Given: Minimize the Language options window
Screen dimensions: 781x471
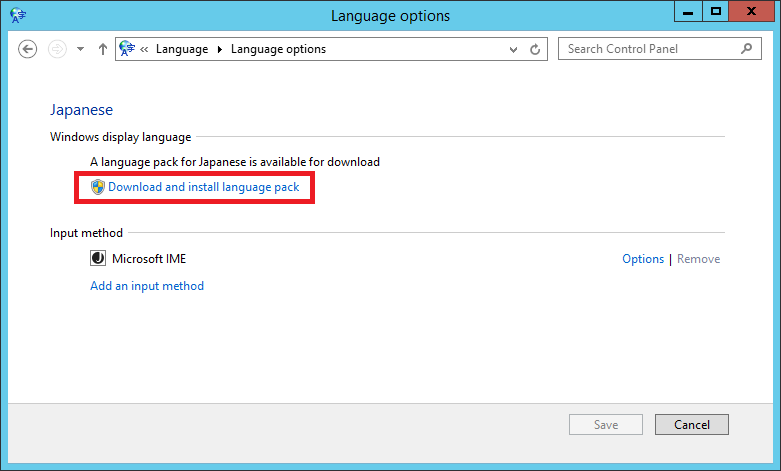Looking at the screenshot, I should pos(688,11).
